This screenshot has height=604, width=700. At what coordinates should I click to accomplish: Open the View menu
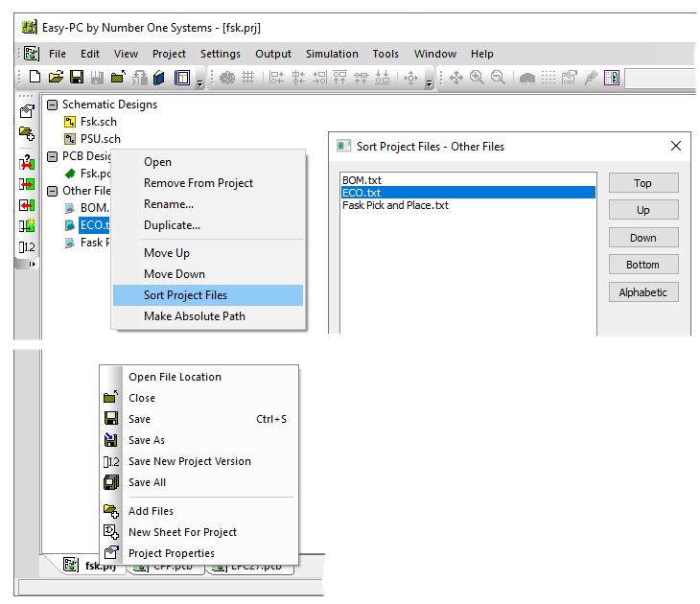point(126,54)
